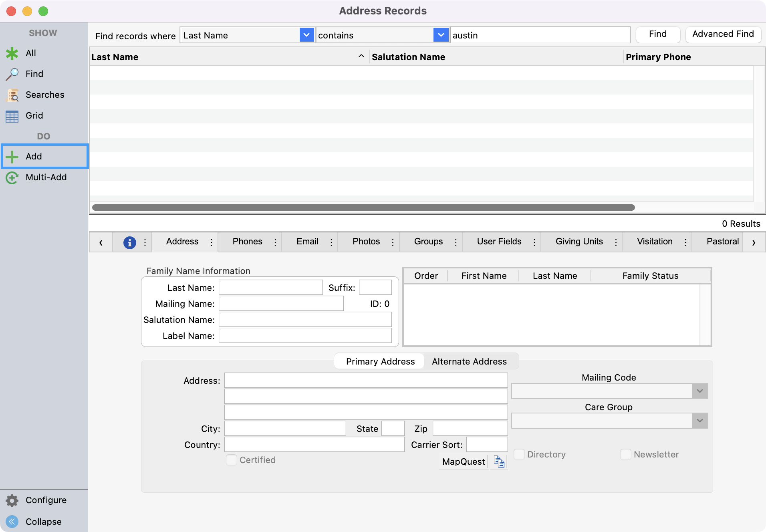This screenshot has width=766, height=532.
Task: Click the Multi-Add circular plus icon
Action: click(12, 177)
